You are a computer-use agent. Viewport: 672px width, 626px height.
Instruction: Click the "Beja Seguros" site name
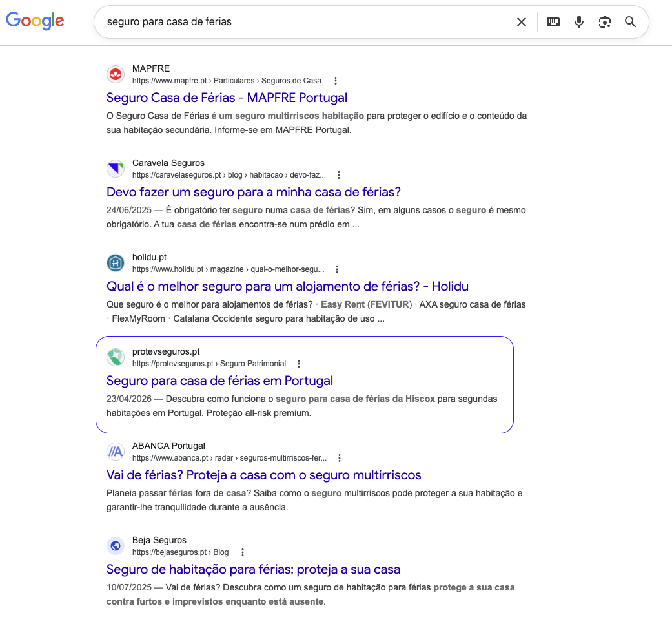pos(159,540)
